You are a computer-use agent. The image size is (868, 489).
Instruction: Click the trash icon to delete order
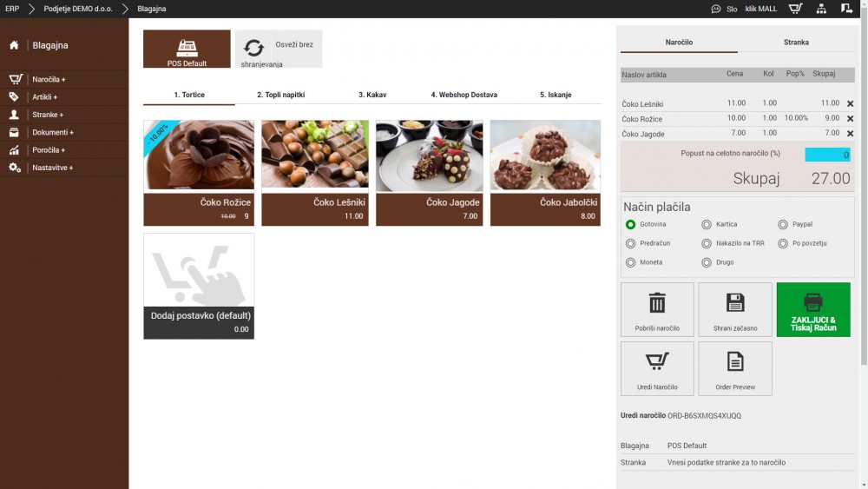click(x=657, y=303)
